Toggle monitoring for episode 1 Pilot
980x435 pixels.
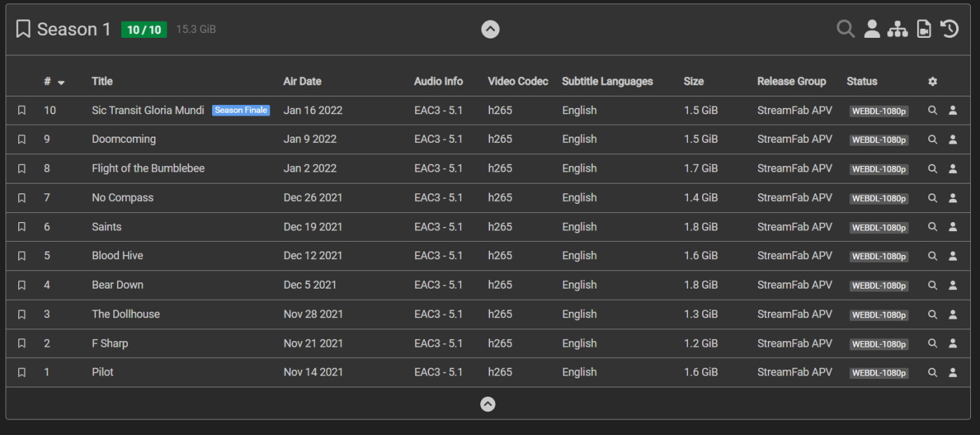click(22, 373)
